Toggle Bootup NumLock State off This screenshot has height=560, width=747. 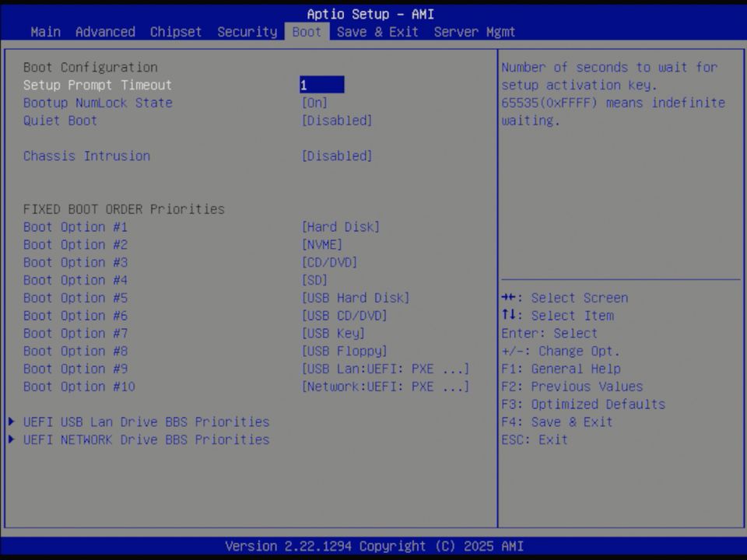[314, 102]
